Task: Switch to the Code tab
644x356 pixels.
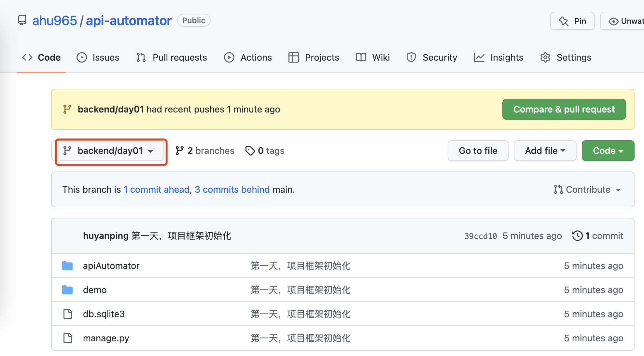Action: 41,57
